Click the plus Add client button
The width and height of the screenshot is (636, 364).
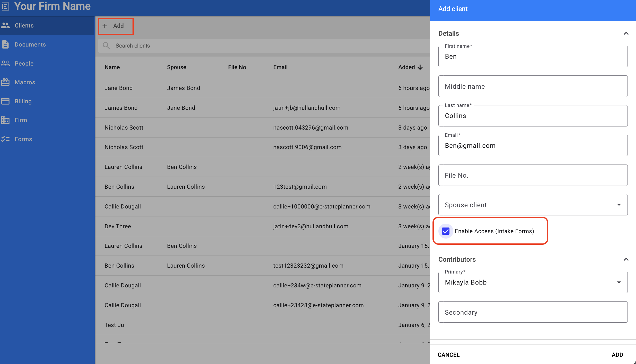click(116, 26)
